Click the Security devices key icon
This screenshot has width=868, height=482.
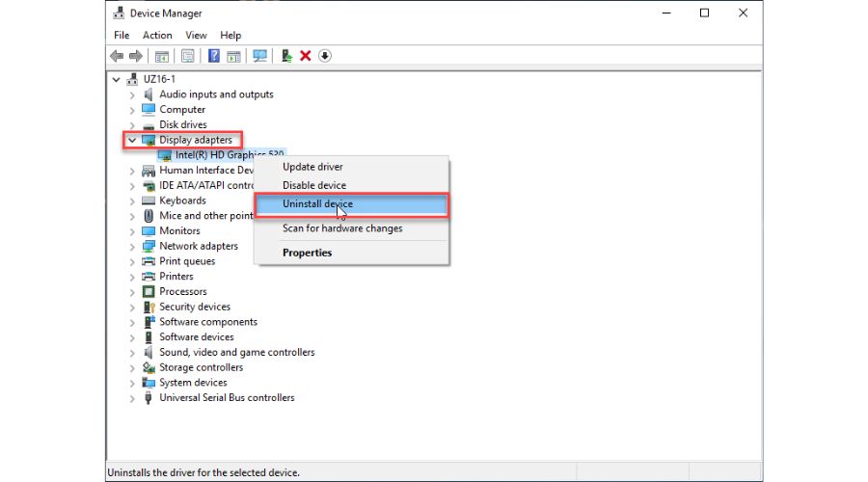(x=149, y=307)
